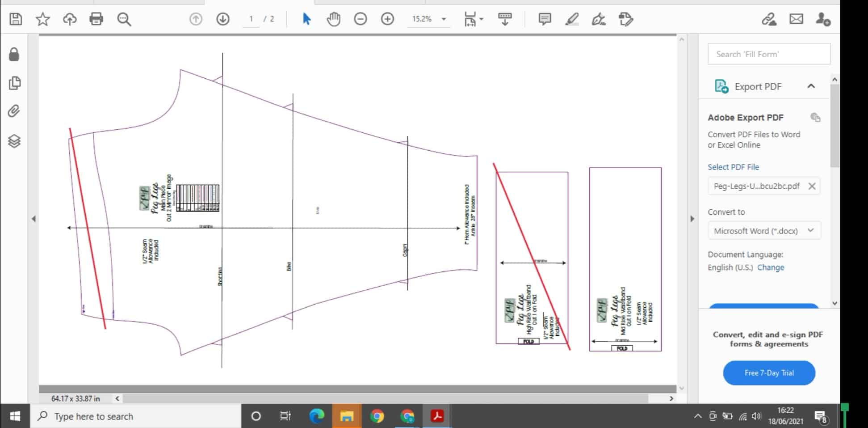Open the Convert to Microsoft Word dropdown
Image resolution: width=868 pixels, height=428 pixels.
[x=764, y=231]
